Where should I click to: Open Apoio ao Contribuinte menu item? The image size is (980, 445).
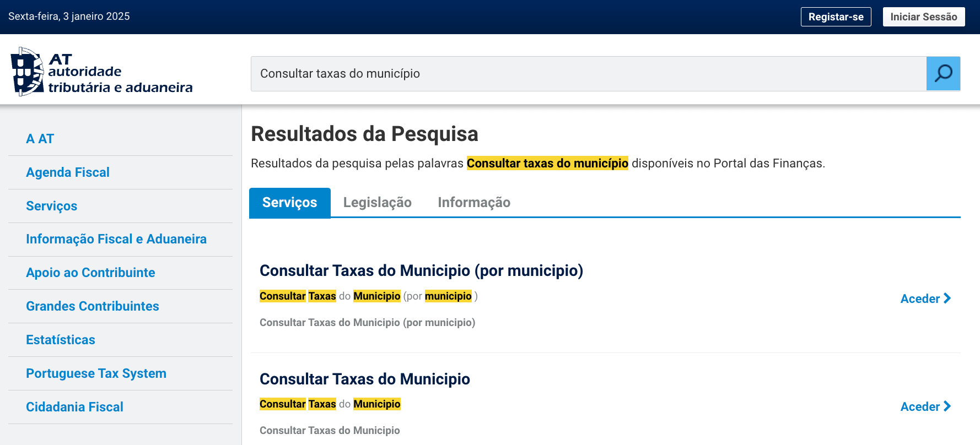[90, 273]
